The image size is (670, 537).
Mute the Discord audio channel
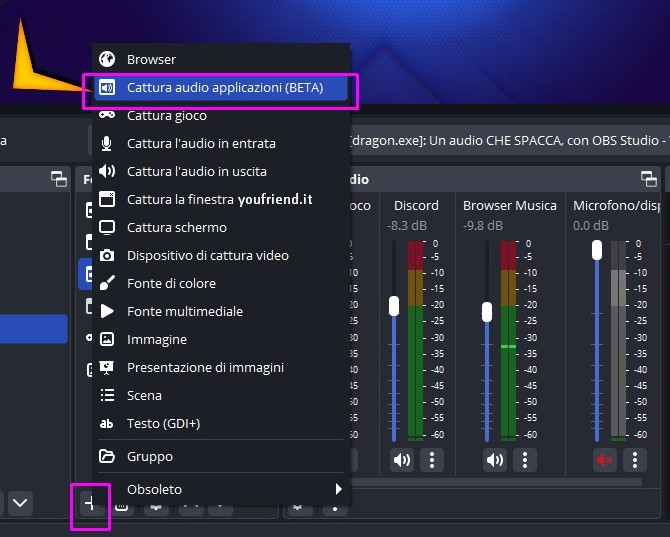click(x=402, y=460)
